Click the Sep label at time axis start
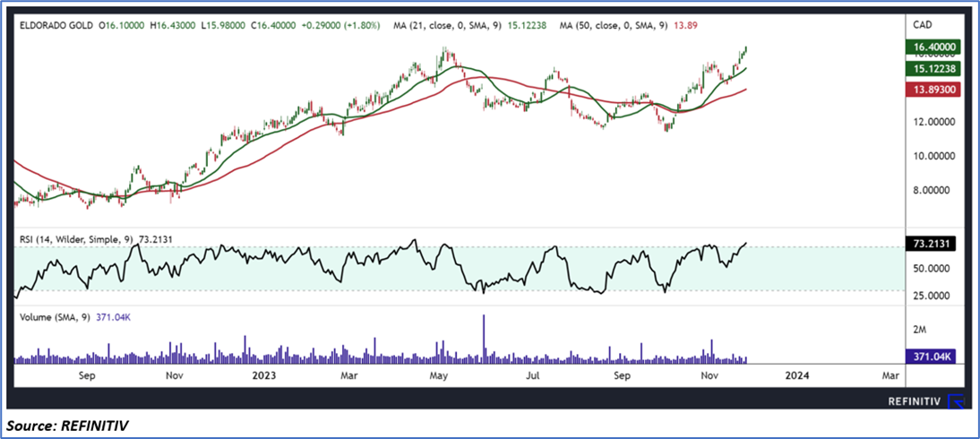 (x=87, y=375)
